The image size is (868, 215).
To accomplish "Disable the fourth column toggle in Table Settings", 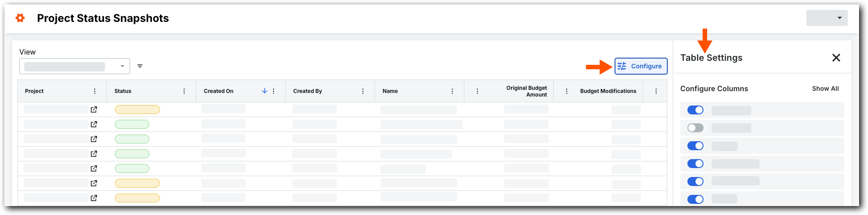I will [695, 164].
